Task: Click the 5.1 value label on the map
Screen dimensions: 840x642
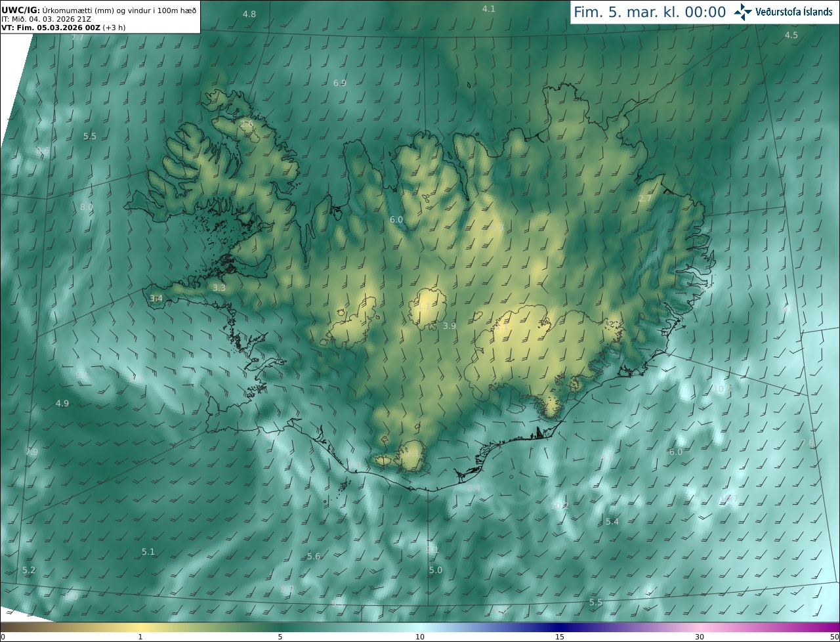Action: point(148,552)
